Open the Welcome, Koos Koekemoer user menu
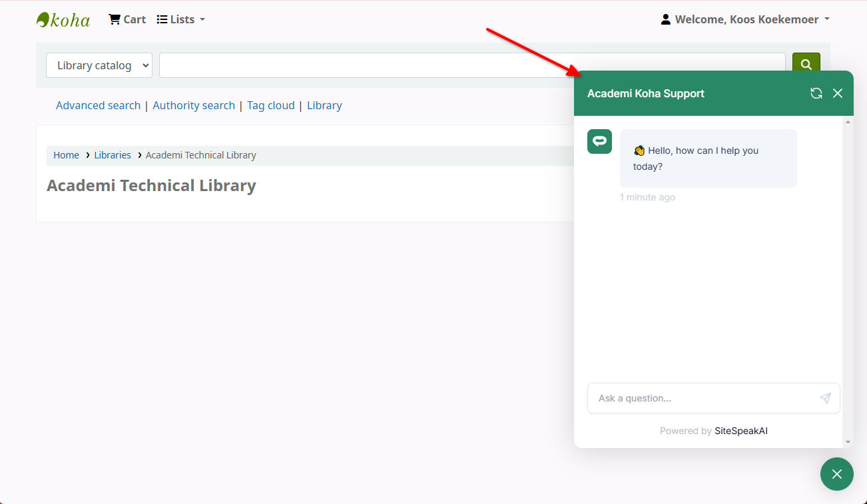 [x=745, y=19]
